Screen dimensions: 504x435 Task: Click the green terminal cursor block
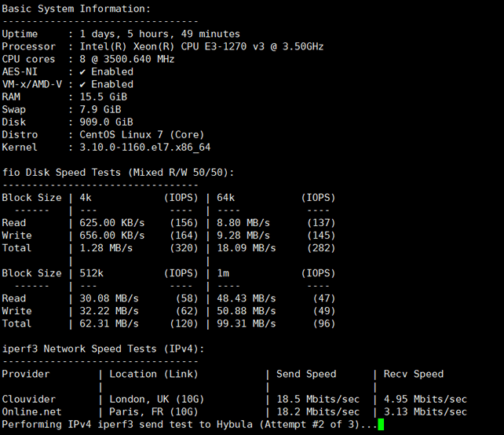click(381, 424)
